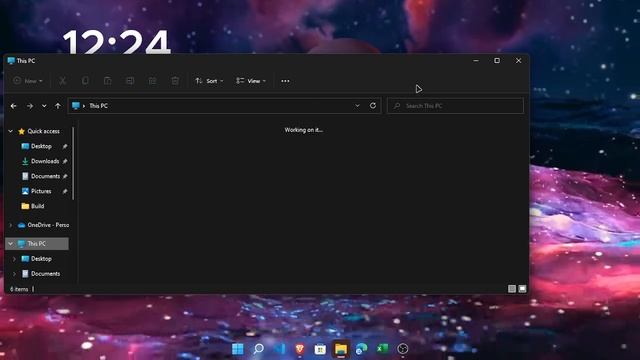Open the See more ellipsis menu

(x=285, y=81)
